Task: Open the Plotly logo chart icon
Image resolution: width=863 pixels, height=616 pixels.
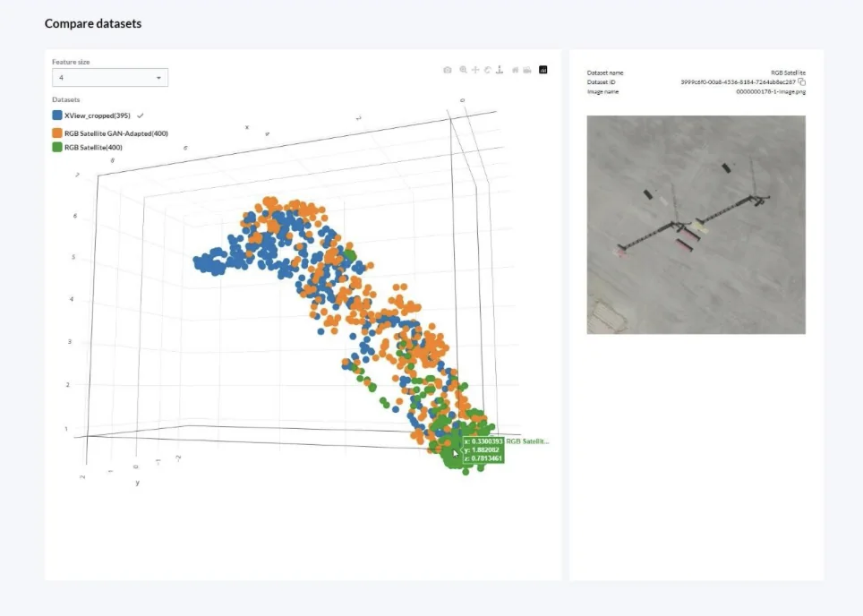Action: coord(543,70)
